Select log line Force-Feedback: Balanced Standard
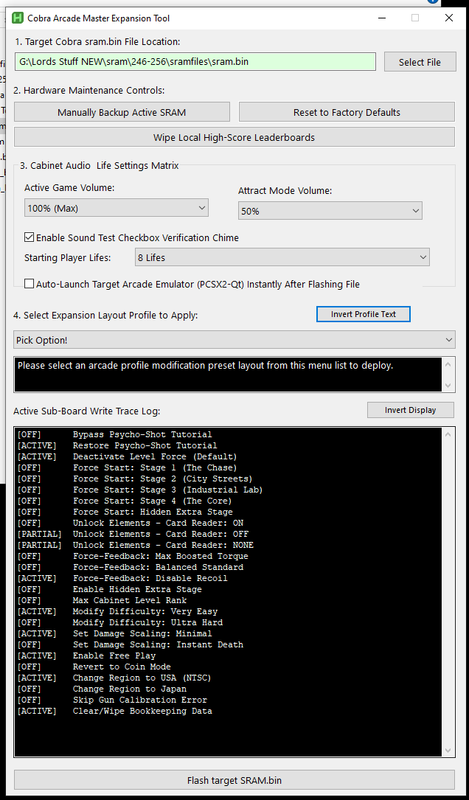This screenshot has height=800, width=469. [x=130, y=567]
